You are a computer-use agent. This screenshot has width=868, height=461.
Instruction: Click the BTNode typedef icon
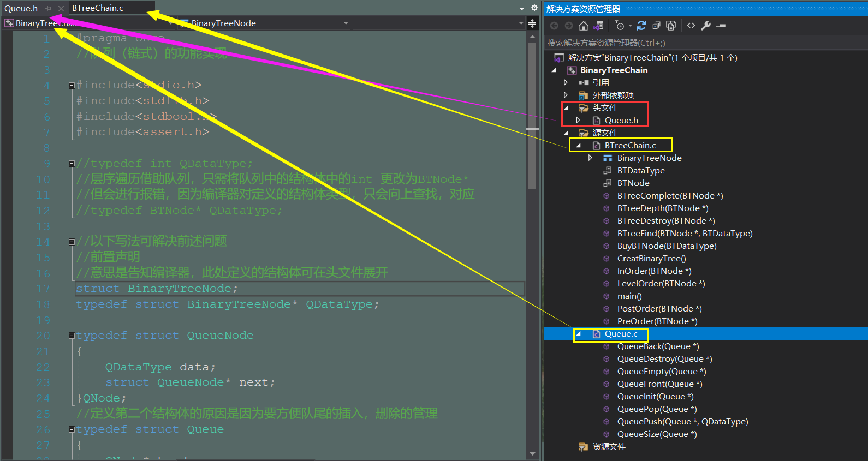[607, 183]
